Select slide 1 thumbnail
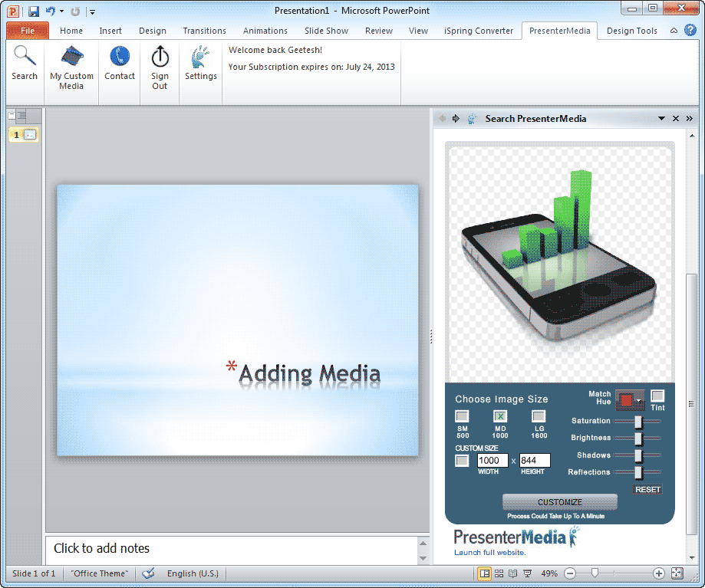Viewport: 705px width, 588px height. 24,135
